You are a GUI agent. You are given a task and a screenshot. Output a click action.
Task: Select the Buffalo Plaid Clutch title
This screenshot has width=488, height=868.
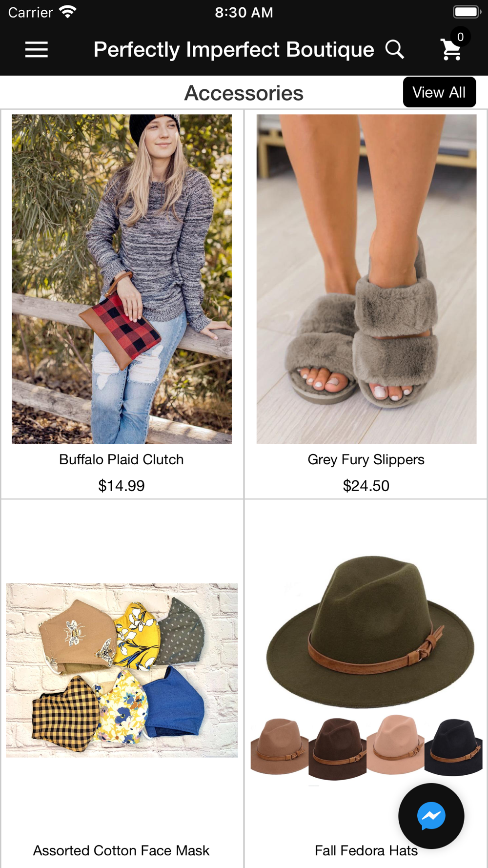pyautogui.click(x=122, y=459)
